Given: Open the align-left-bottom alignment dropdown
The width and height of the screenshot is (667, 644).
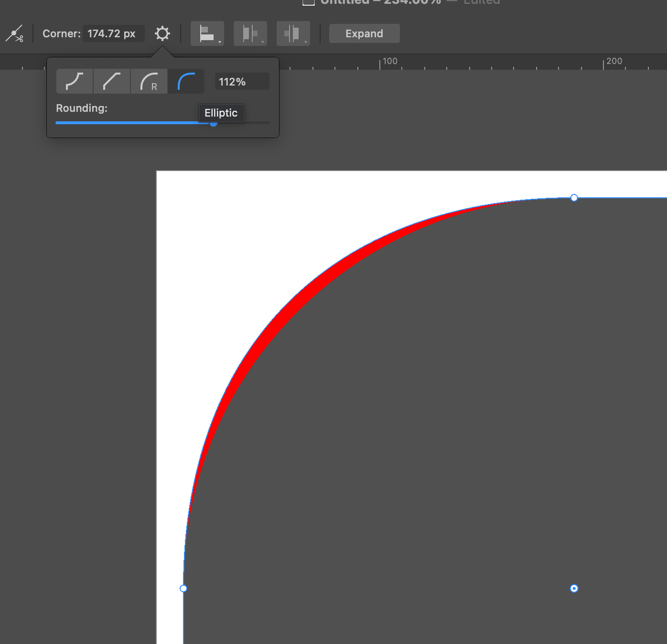Looking at the screenshot, I should 207,33.
